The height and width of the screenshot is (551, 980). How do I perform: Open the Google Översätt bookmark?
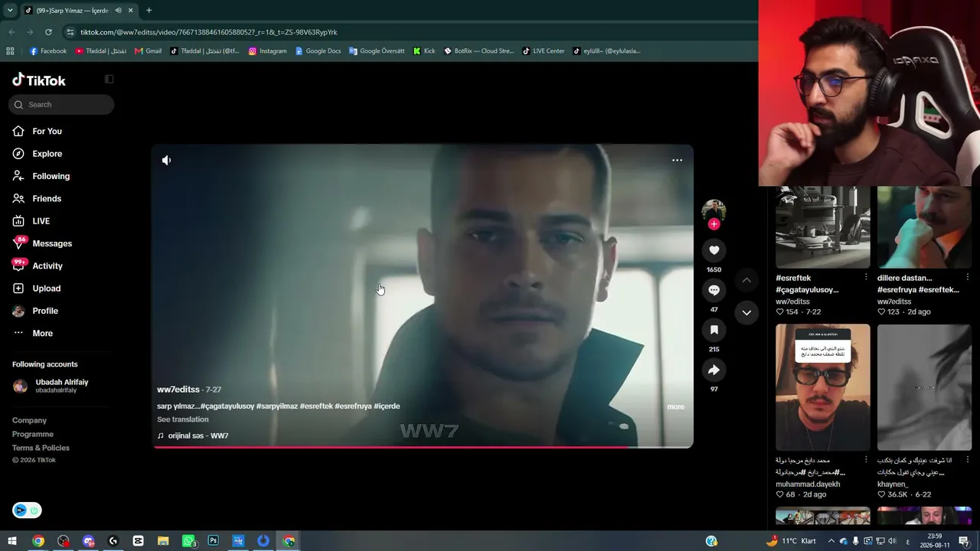[x=376, y=51]
